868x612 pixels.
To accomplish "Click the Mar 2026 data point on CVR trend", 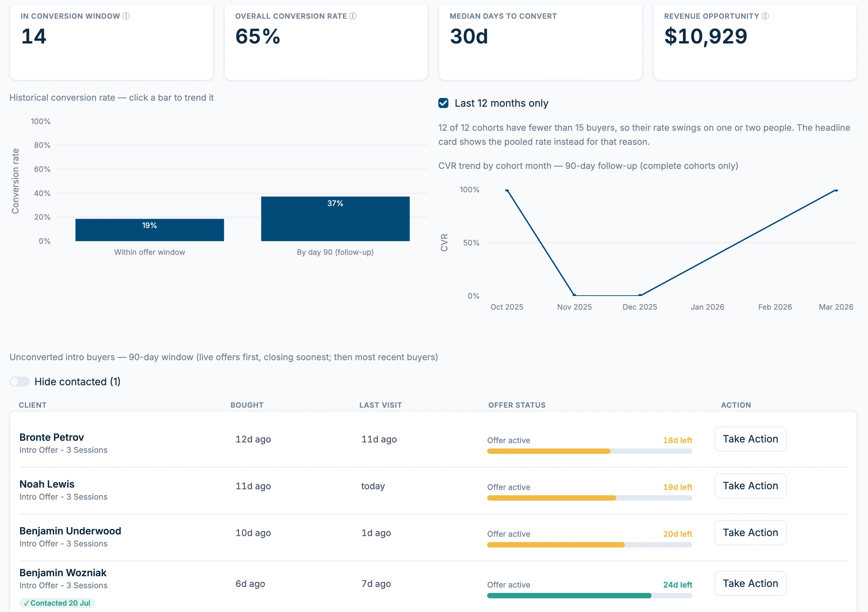I will click(x=836, y=190).
